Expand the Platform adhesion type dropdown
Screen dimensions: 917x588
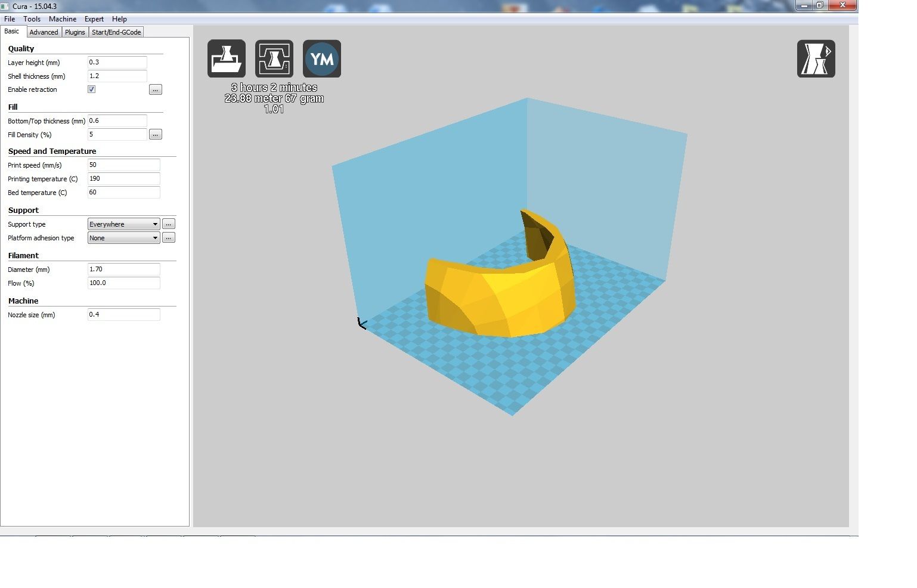123,238
